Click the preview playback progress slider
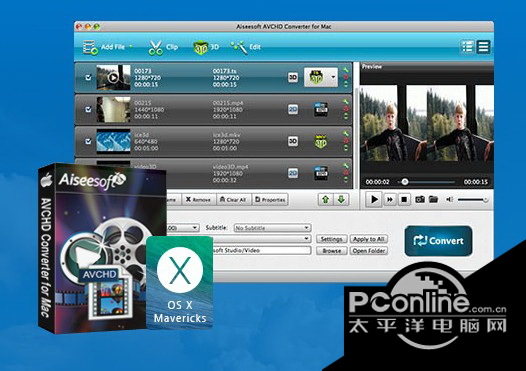 coord(427,182)
